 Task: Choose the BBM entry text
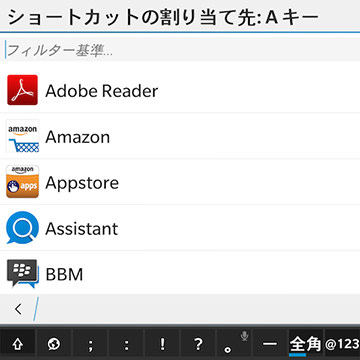click(64, 274)
